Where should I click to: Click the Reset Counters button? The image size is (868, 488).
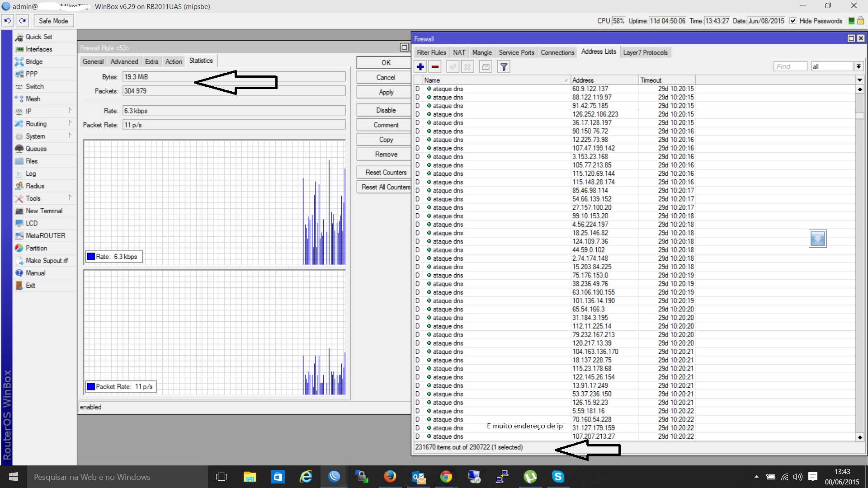pos(386,173)
